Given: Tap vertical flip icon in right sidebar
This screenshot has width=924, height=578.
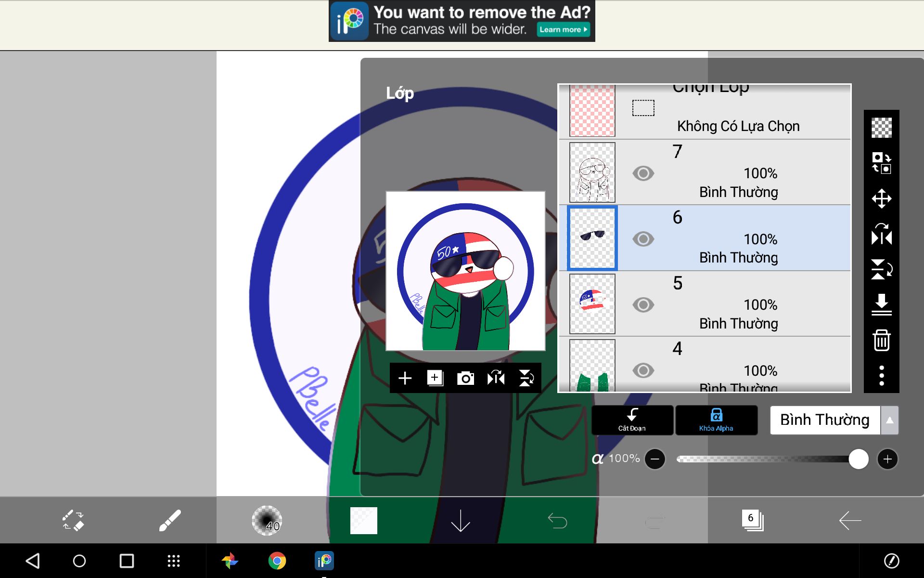Looking at the screenshot, I should [882, 269].
